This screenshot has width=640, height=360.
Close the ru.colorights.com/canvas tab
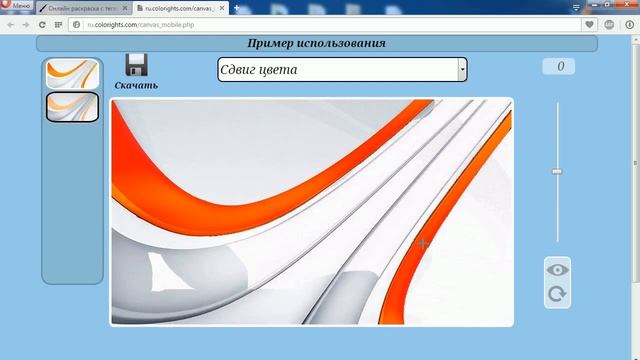coord(222,8)
